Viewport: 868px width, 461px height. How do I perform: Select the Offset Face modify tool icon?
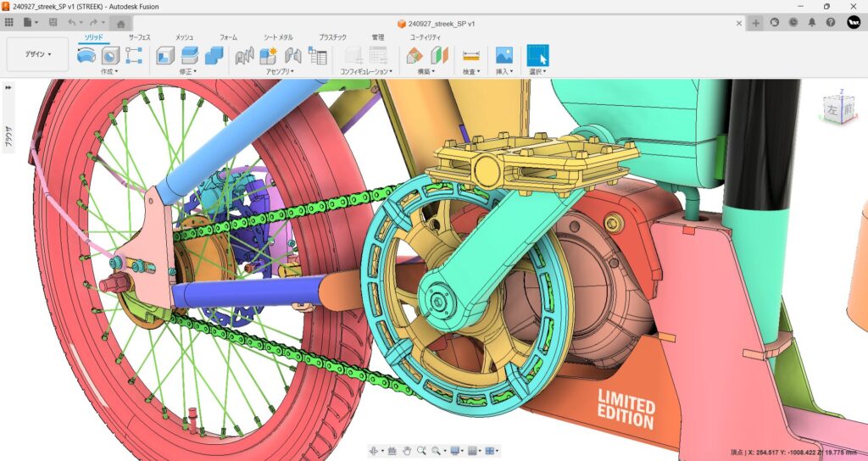click(189, 55)
